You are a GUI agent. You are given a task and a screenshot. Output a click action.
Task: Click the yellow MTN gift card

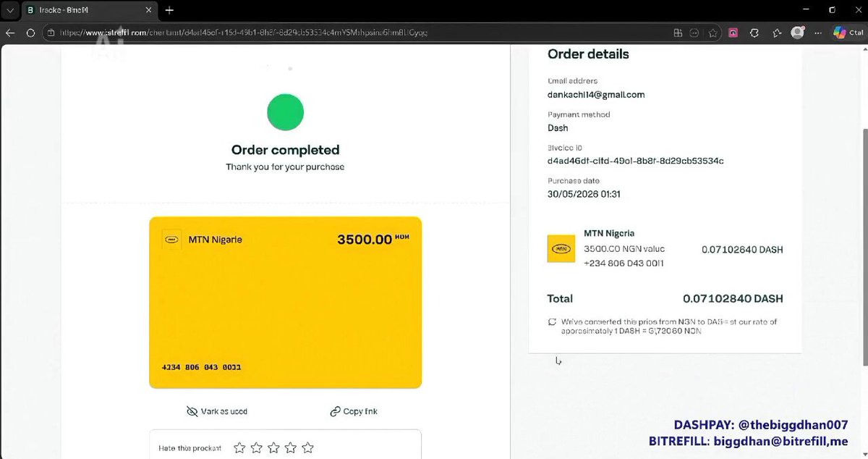point(285,303)
